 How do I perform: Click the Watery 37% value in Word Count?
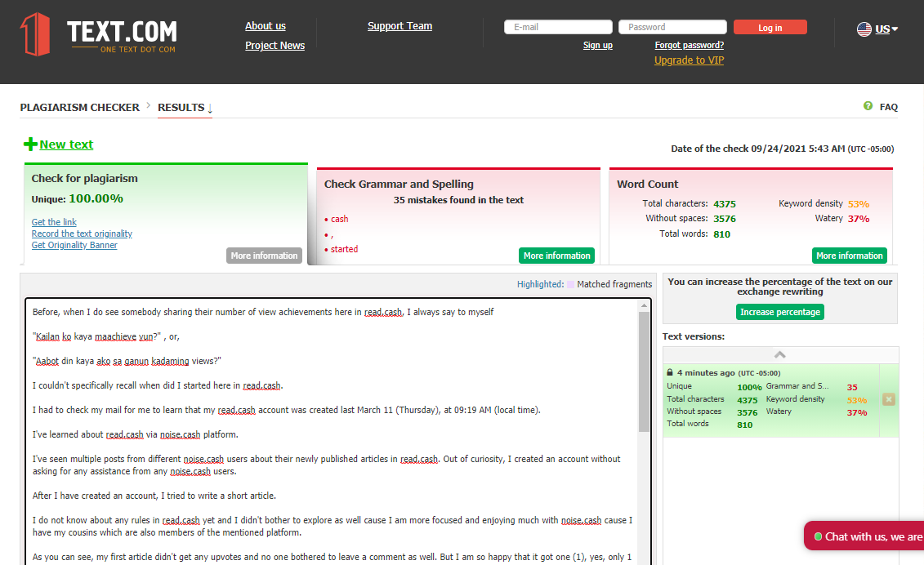point(858,219)
